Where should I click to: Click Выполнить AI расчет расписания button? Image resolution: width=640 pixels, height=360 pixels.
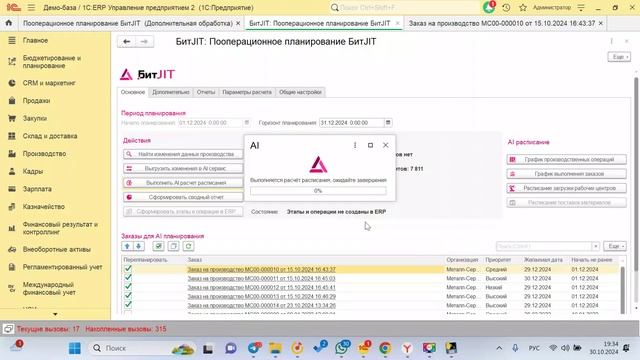183,183
